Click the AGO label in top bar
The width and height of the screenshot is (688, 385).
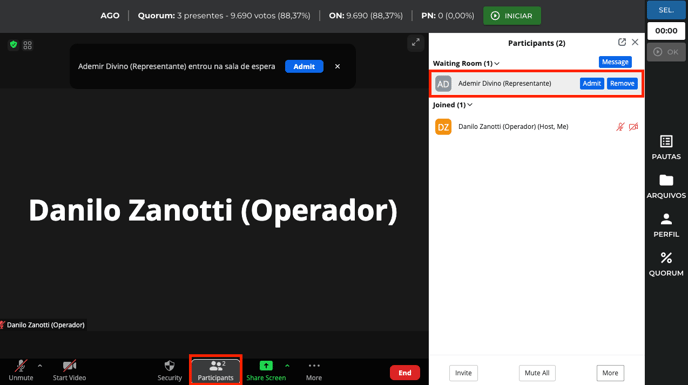tap(110, 16)
